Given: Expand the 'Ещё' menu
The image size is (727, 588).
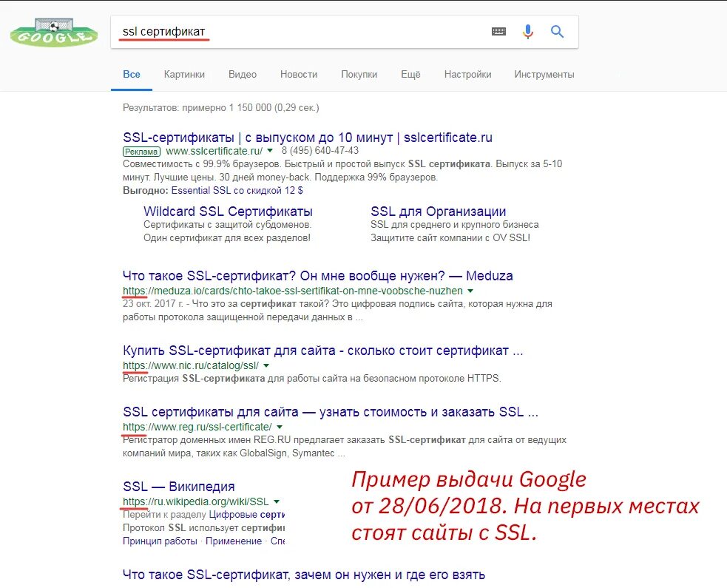Looking at the screenshot, I should (x=410, y=74).
